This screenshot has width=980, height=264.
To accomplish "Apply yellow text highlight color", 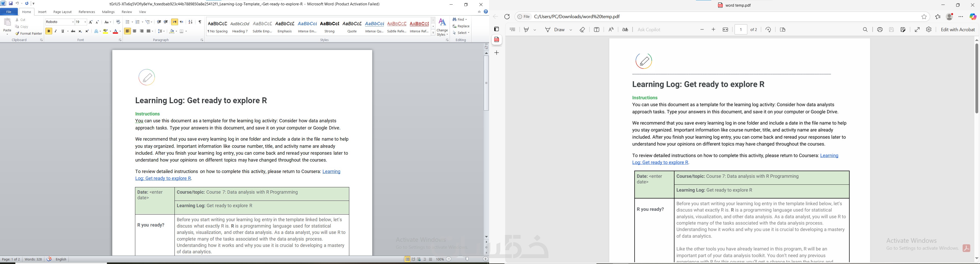I will pyautogui.click(x=105, y=31).
